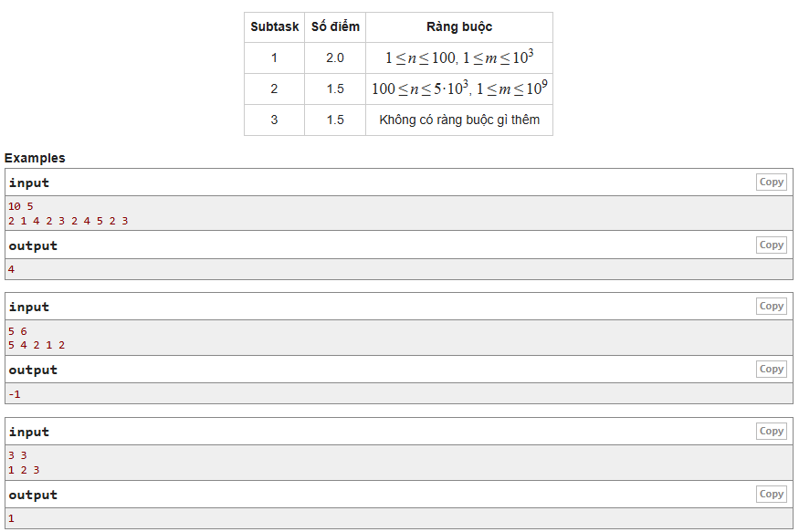Click the Subtask column header
This screenshot has width=799, height=532.
274,27
